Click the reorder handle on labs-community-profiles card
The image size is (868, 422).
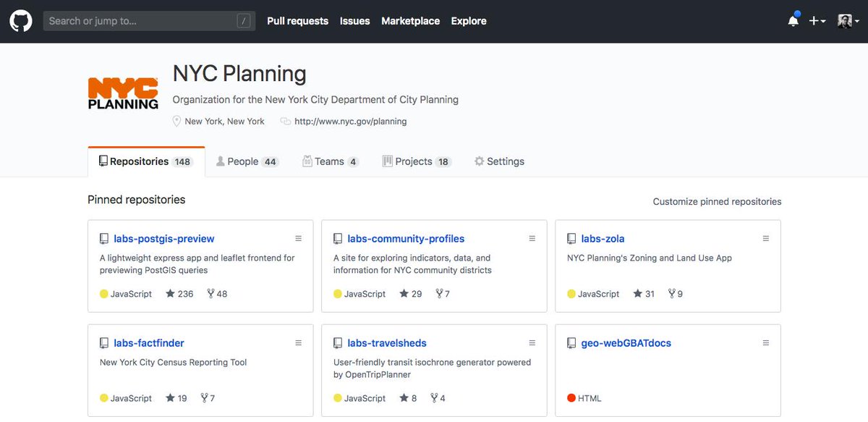[x=532, y=239]
